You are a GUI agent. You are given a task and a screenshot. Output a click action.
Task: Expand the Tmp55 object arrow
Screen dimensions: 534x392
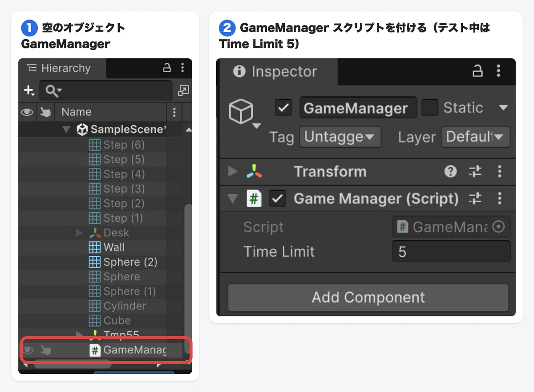point(79,334)
